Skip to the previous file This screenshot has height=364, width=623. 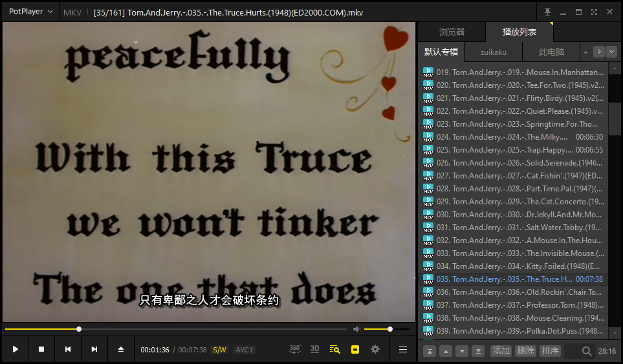[68, 349]
